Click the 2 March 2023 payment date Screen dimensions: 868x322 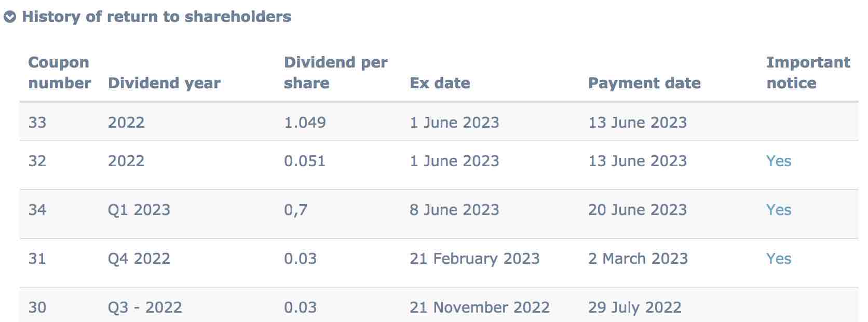638,259
